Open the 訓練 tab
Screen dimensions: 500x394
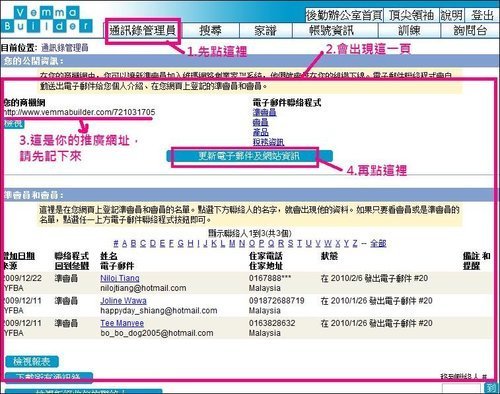(410, 31)
